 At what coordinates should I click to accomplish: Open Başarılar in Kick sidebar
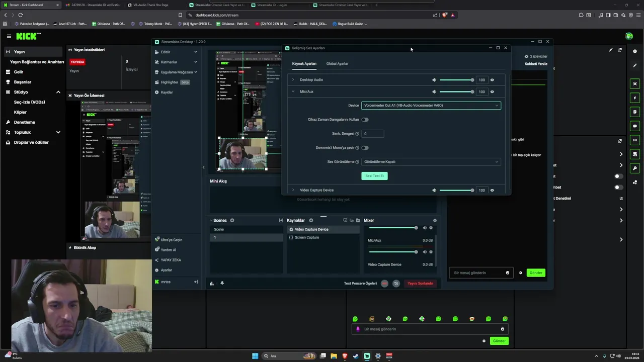click(x=22, y=82)
